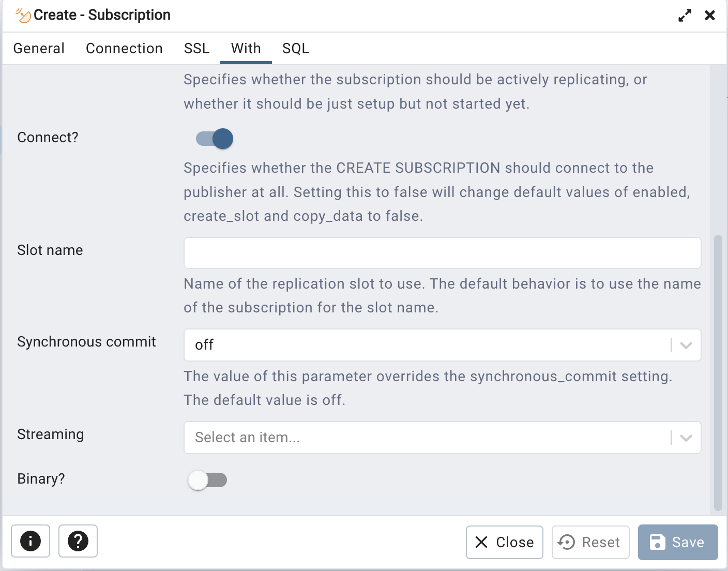Click the Reset button
The image size is (728, 571).
click(590, 542)
